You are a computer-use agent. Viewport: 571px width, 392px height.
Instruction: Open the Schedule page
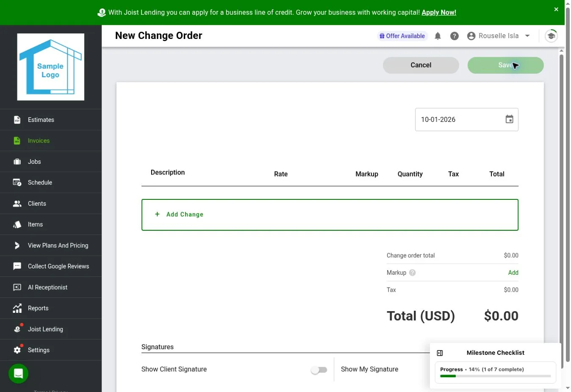tap(51, 182)
